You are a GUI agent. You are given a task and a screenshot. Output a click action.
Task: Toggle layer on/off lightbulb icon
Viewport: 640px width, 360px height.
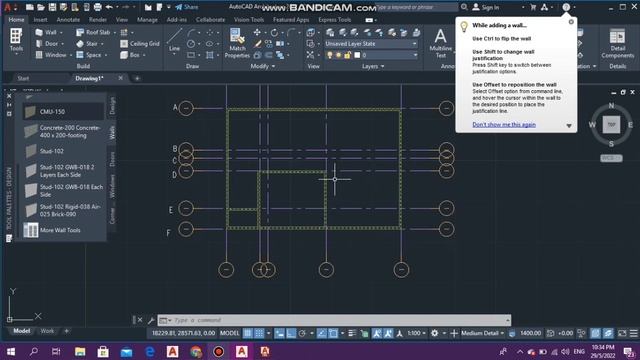[x=330, y=55]
